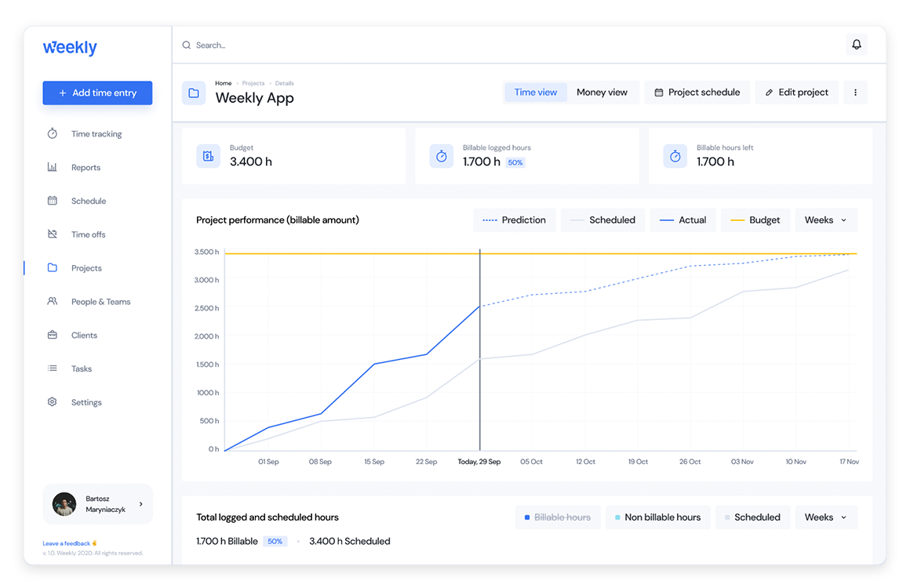Switch to Money view tab

pyautogui.click(x=602, y=93)
